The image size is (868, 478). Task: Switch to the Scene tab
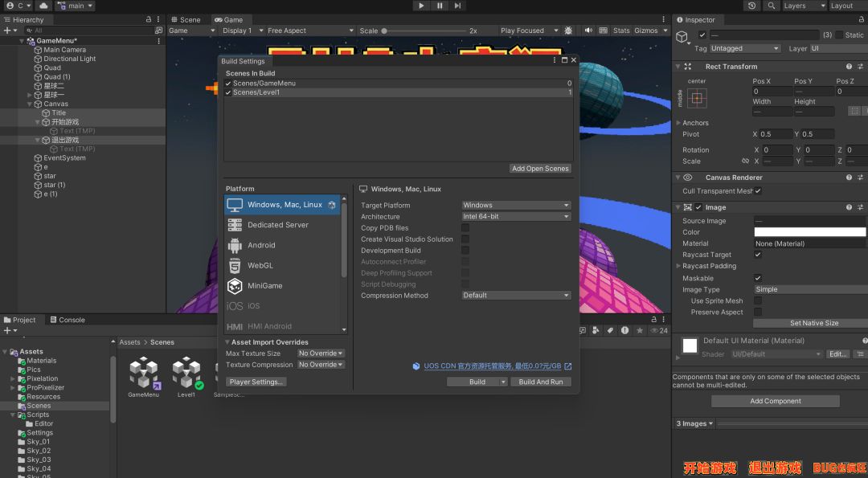click(x=190, y=20)
